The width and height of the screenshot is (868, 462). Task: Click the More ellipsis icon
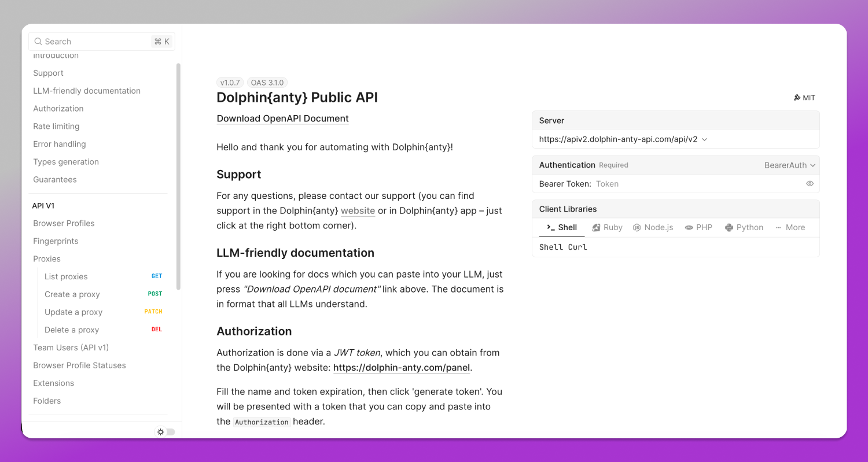coord(778,227)
